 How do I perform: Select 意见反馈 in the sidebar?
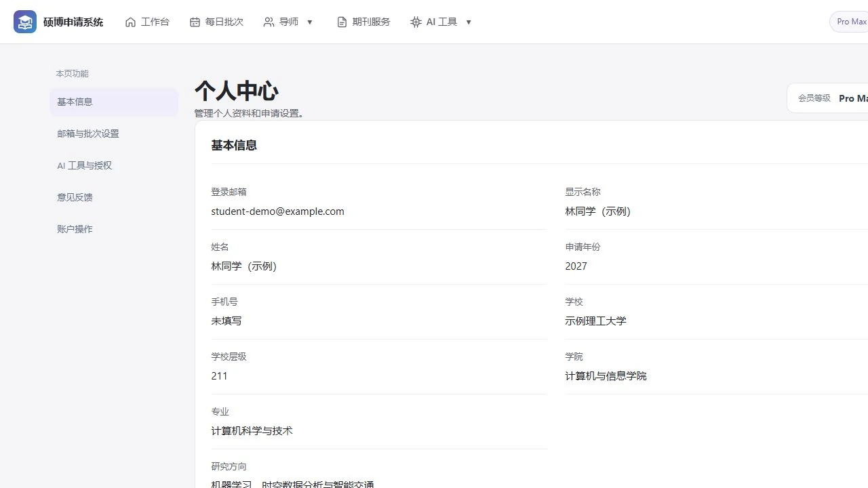pyautogui.click(x=114, y=197)
